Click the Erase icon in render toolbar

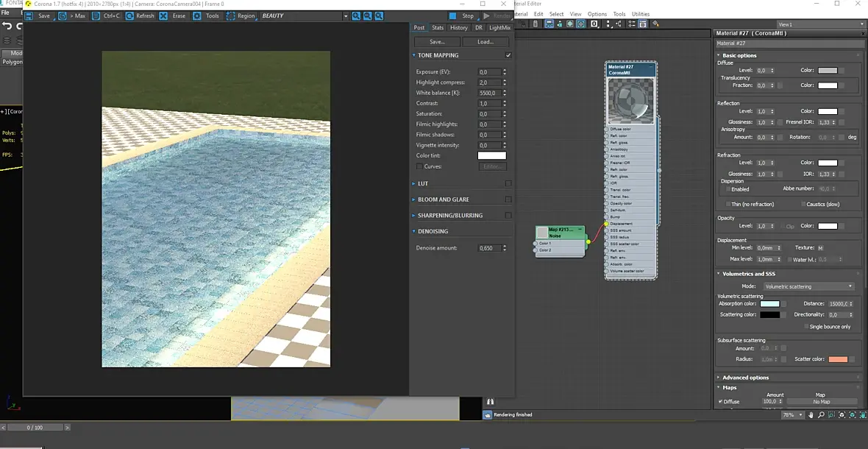[163, 16]
